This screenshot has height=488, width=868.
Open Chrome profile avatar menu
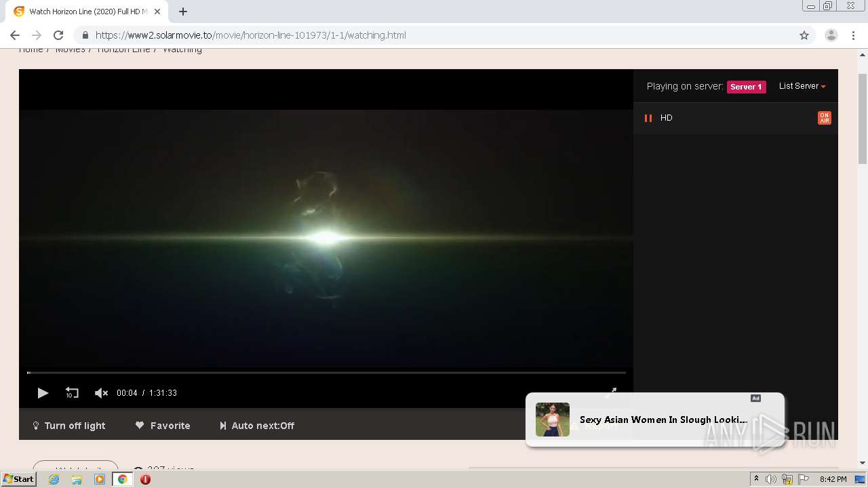point(831,35)
